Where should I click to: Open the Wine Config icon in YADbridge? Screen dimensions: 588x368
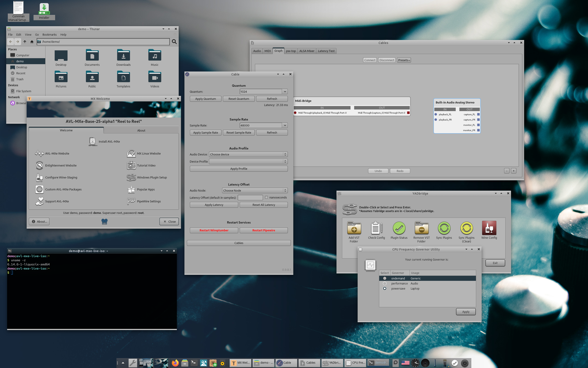tap(489, 228)
